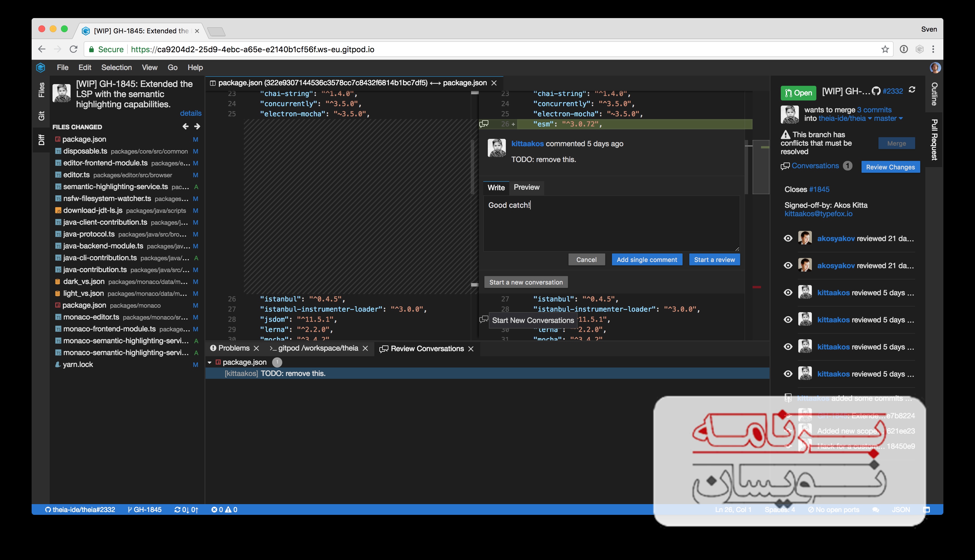The width and height of the screenshot is (975, 560).
Task: Select the Write tab in comment box
Action: click(496, 187)
